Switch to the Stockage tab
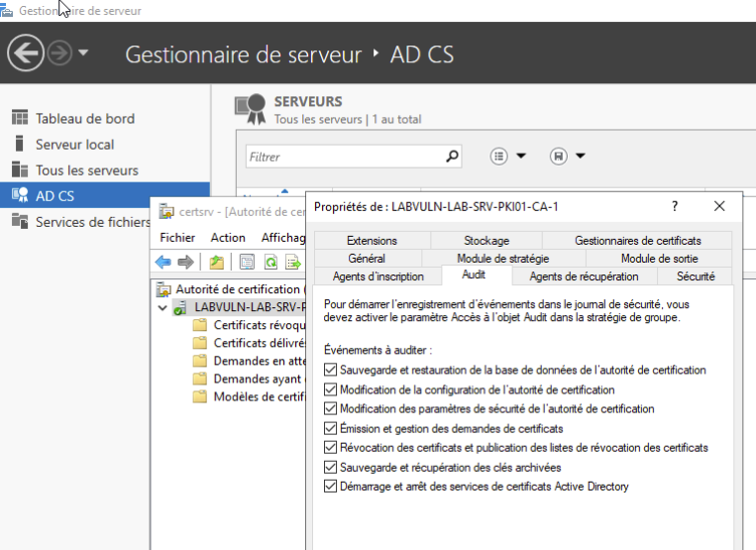 [486, 241]
